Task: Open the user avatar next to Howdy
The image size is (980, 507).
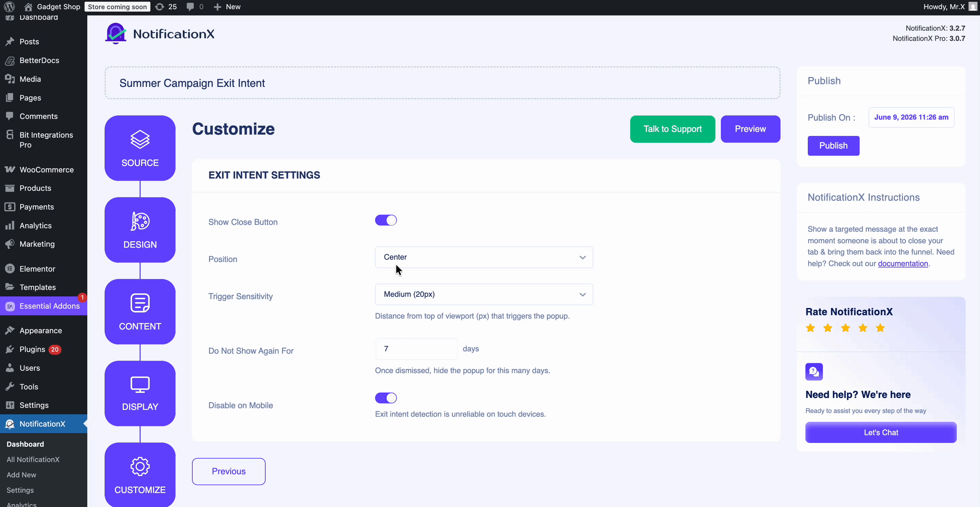Action: (973, 7)
